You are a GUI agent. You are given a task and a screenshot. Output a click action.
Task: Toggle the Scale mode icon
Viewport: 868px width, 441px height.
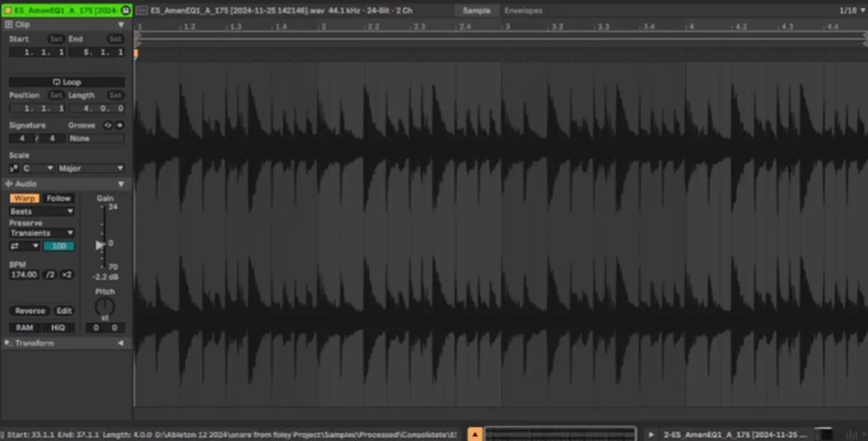(14, 168)
